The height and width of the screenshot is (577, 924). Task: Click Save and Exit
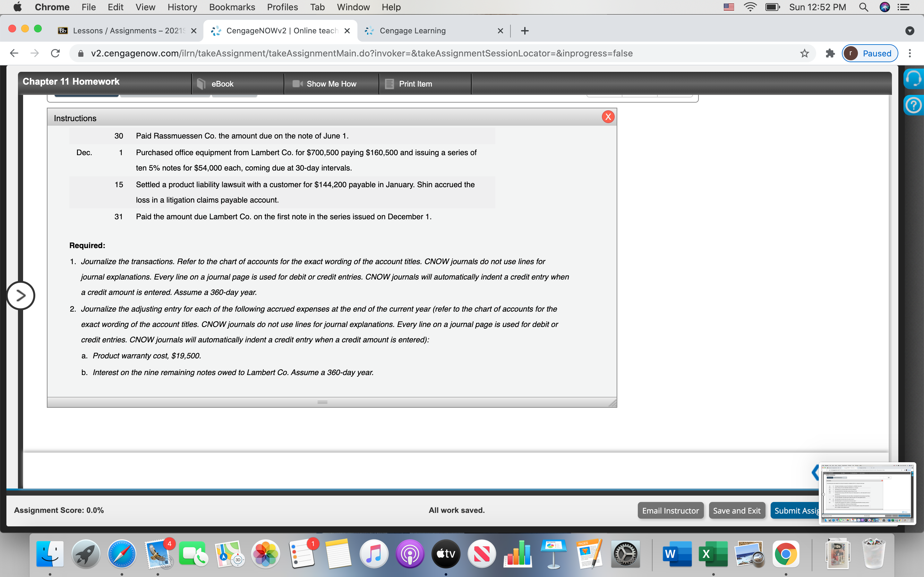coord(737,510)
